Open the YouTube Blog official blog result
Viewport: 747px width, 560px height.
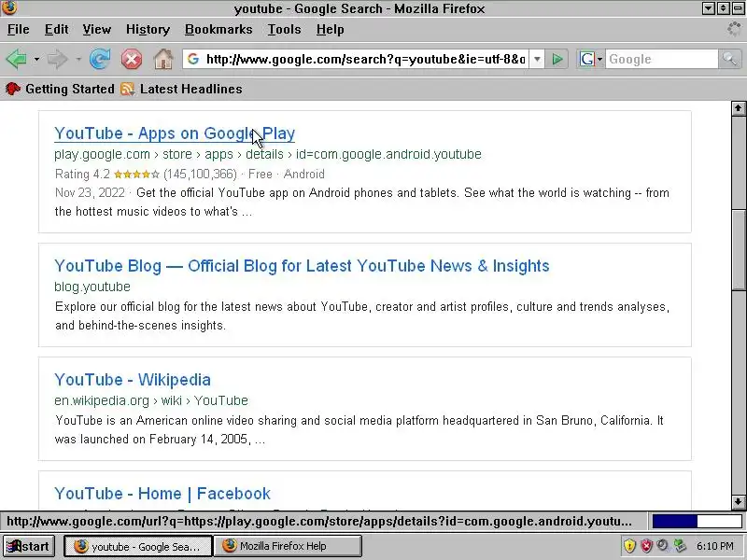point(302,266)
